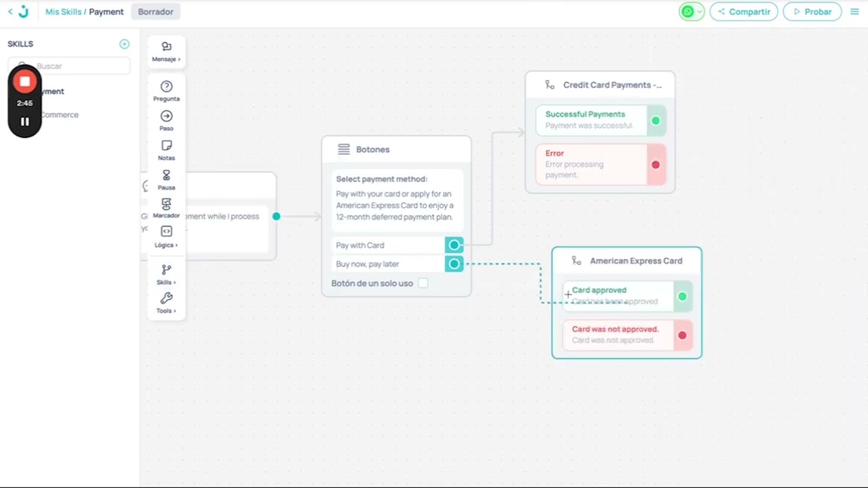Screen dimensions: 868x488
Task: Select the Card was not approved outcome
Action: coord(618,335)
